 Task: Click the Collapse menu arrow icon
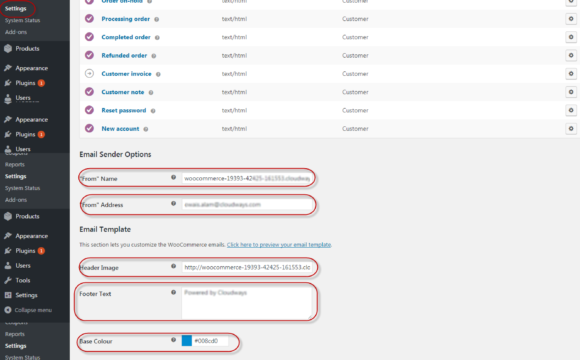point(8,310)
